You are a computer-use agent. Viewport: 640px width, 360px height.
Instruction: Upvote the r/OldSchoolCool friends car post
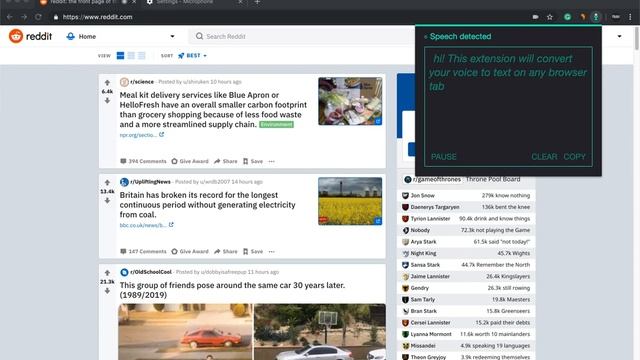coord(107,273)
